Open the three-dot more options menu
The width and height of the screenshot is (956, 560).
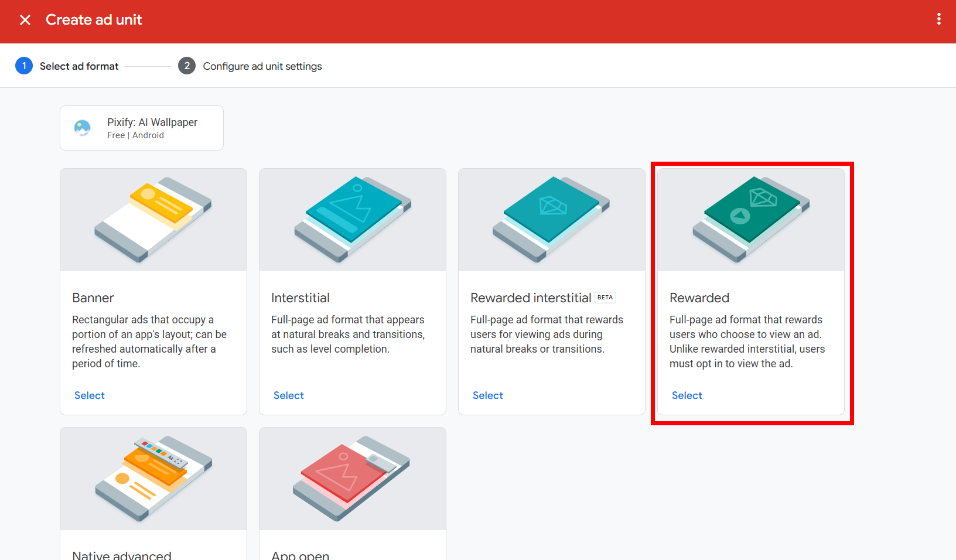(939, 19)
